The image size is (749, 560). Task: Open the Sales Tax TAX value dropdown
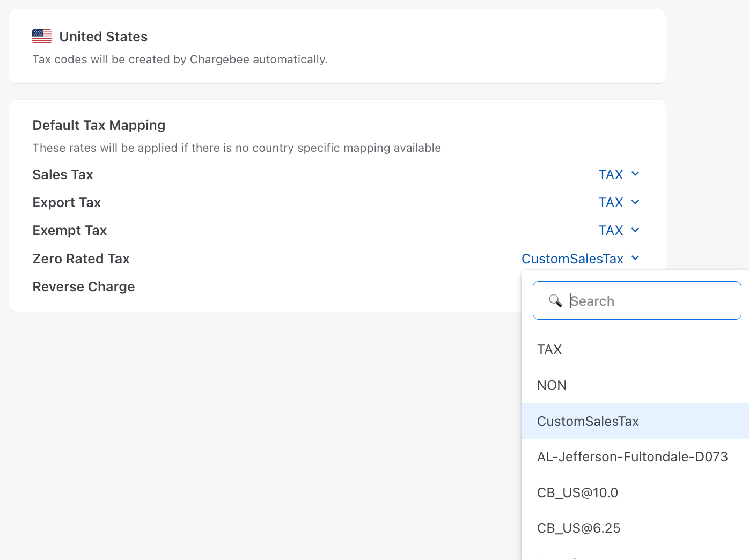611,174
